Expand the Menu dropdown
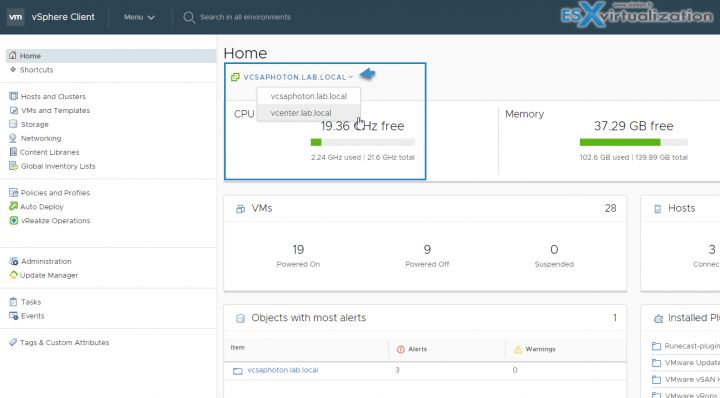 point(139,17)
